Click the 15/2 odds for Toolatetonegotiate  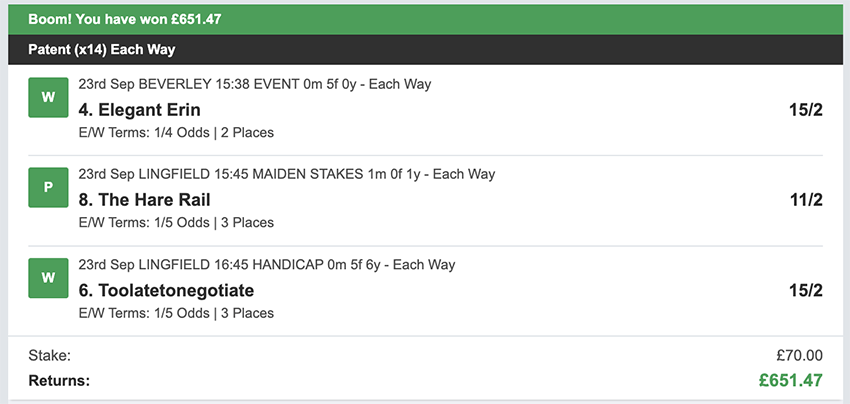tap(805, 290)
